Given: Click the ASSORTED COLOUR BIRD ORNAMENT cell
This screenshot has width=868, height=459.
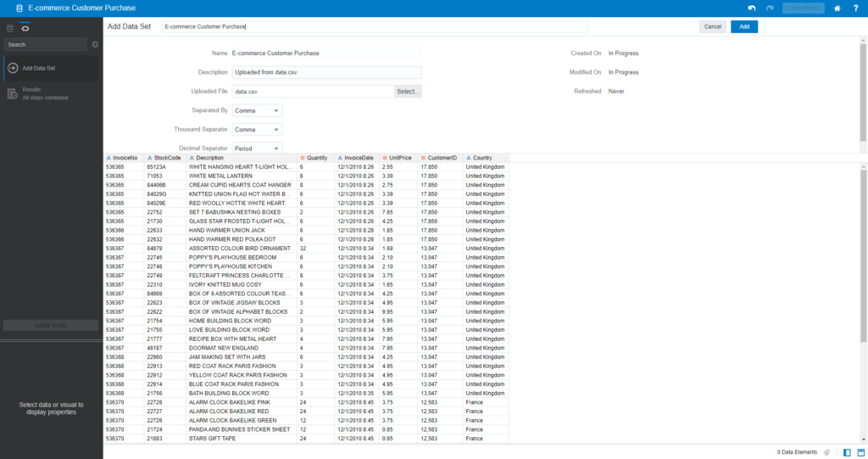Looking at the screenshot, I should click(x=242, y=249).
